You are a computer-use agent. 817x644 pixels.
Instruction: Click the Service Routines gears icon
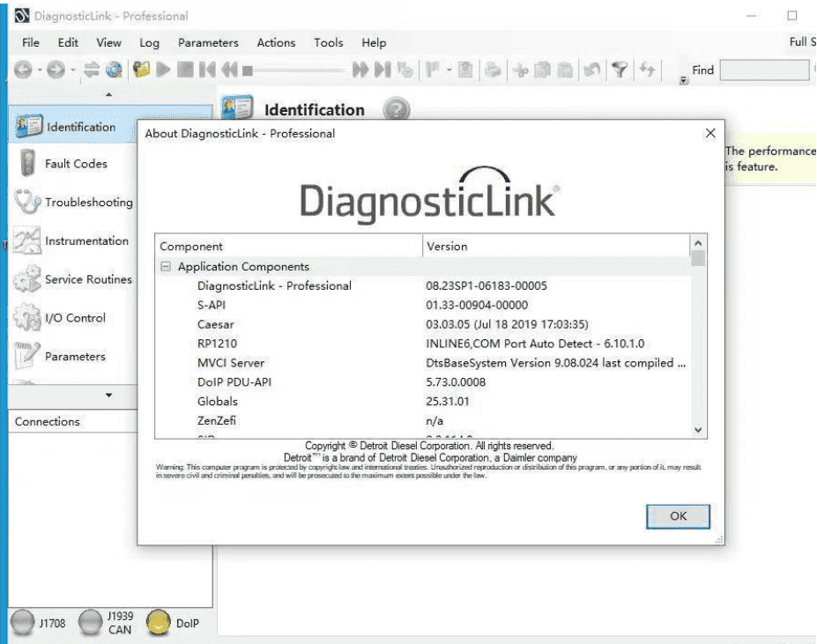point(27,280)
